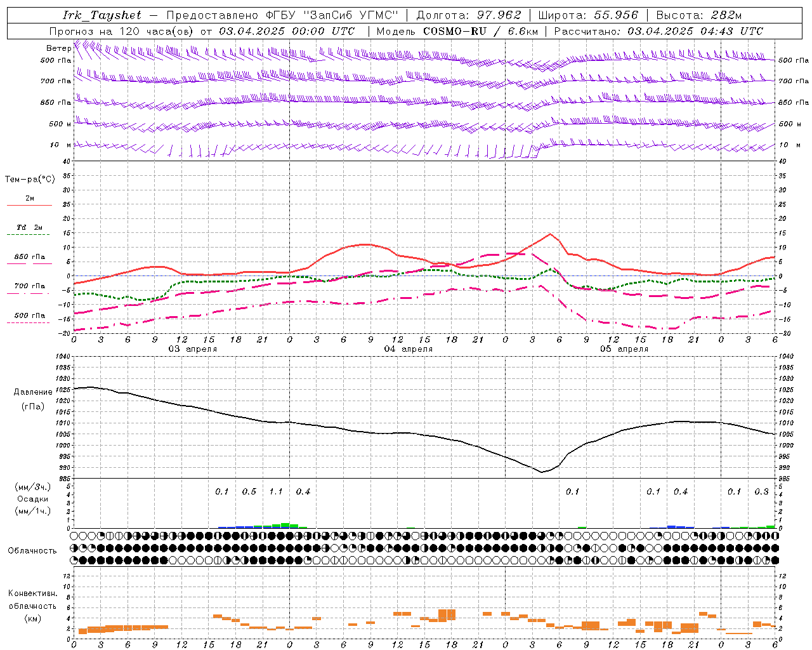
Task: Click the latitude value Широта: 55.956
Action: tap(588, 15)
